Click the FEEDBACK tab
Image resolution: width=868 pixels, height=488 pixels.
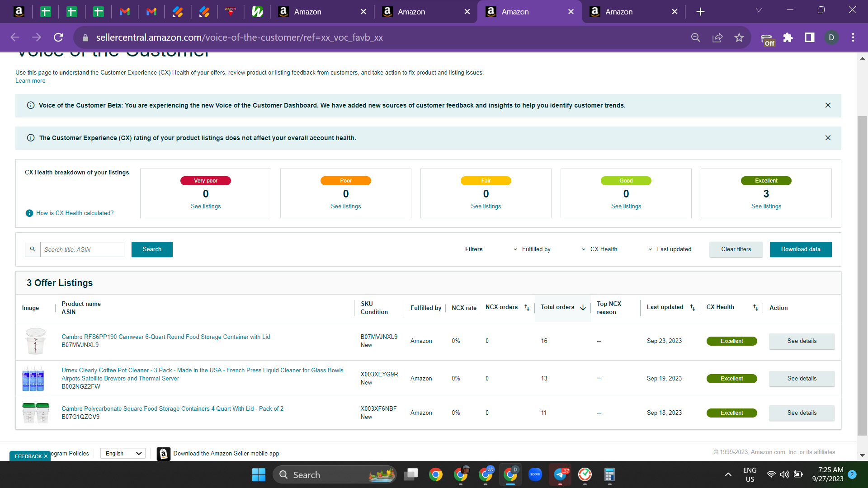[30, 456]
